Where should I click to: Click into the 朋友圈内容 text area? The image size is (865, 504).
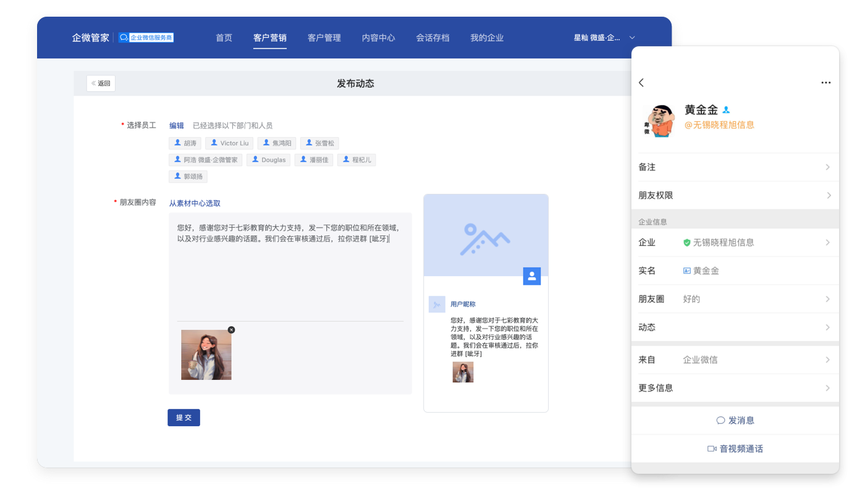(290, 278)
